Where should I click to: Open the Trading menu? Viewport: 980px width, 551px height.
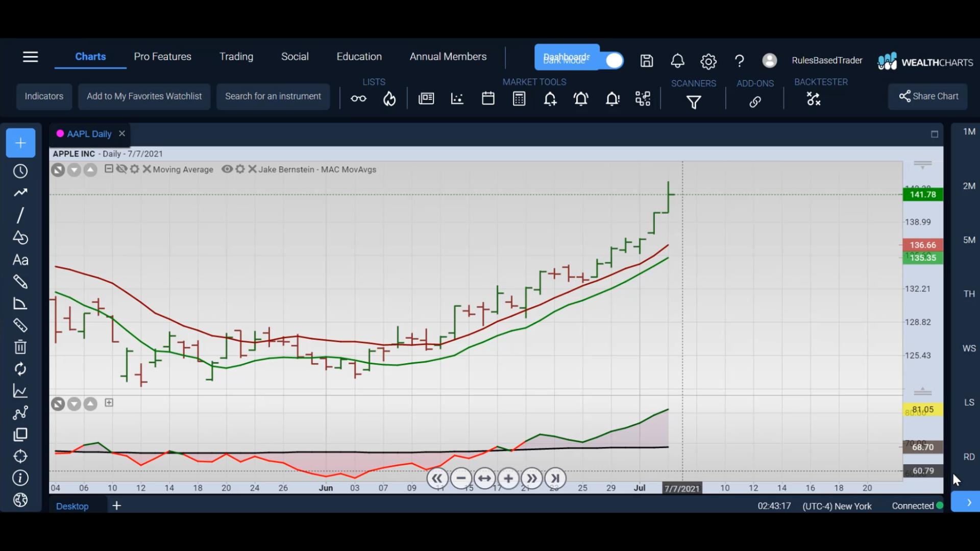(x=236, y=57)
